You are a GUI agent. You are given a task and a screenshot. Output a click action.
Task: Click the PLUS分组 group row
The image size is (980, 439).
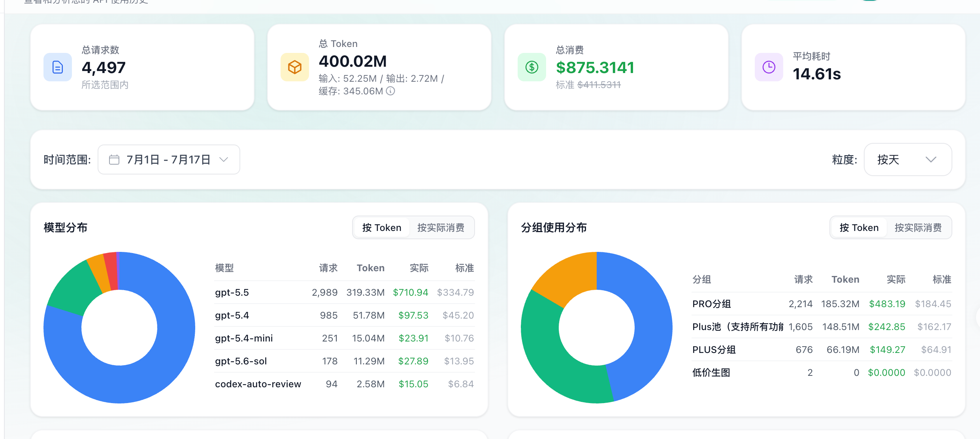(x=822, y=350)
